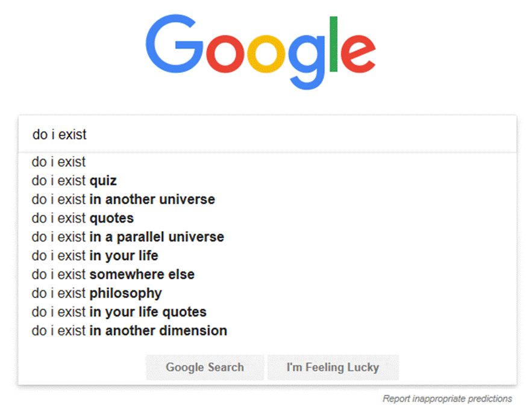Image resolution: width=532 pixels, height=410 pixels.
Task: Choose the 'do i exist quiz' suggestion
Action: [74, 181]
